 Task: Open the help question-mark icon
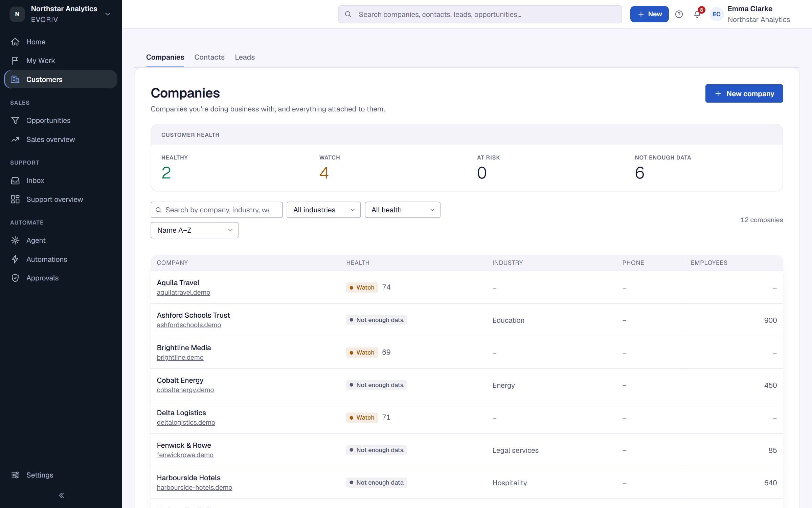(679, 14)
